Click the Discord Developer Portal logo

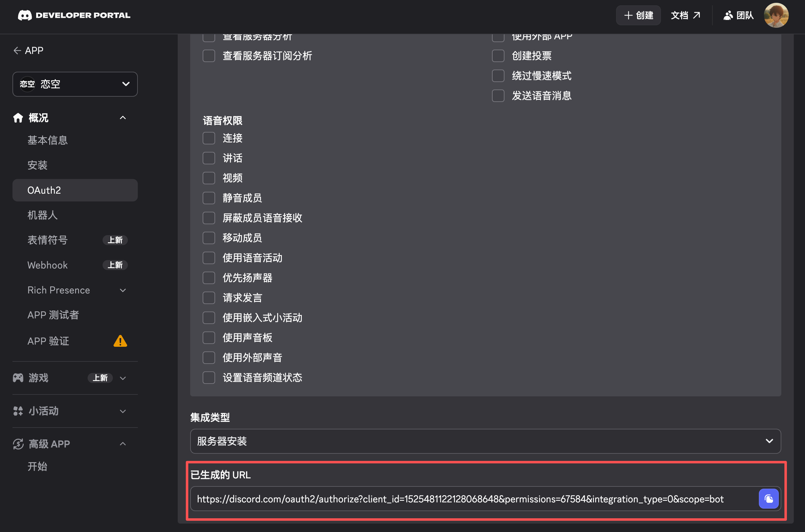click(x=74, y=15)
